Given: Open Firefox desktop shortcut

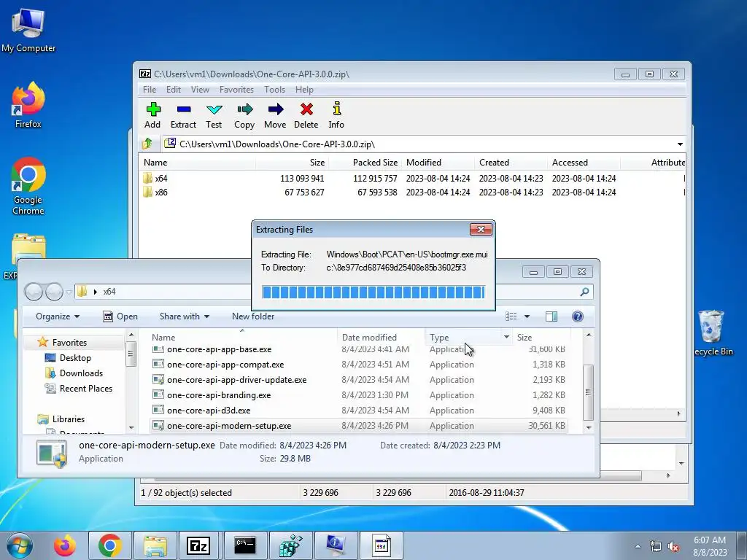Looking at the screenshot, I should [x=28, y=105].
